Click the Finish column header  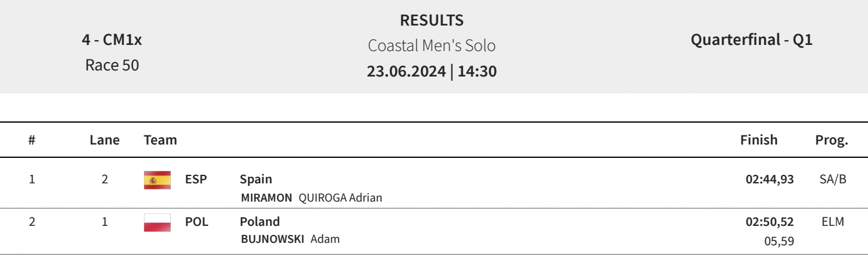pyautogui.click(x=759, y=140)
